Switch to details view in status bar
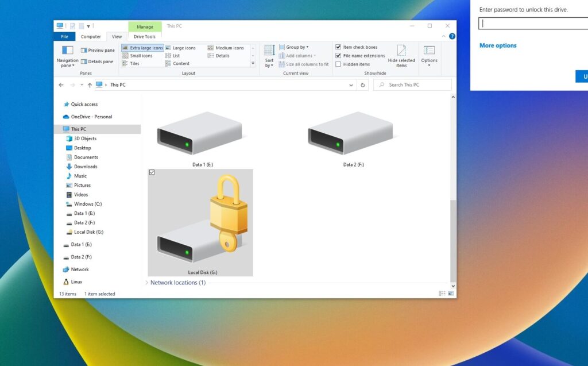This screenshot has width=588, height=366. (442, 294)
